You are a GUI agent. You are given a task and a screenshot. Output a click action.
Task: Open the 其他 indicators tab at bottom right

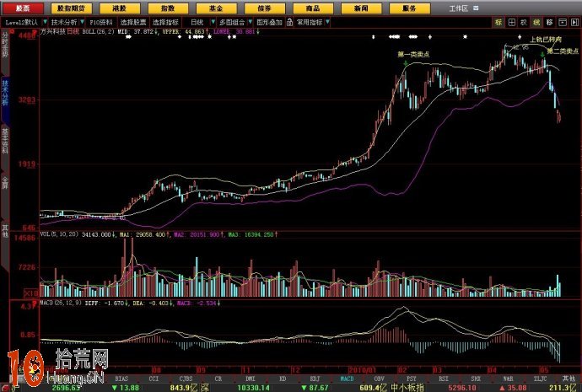(x=569, y=379)
